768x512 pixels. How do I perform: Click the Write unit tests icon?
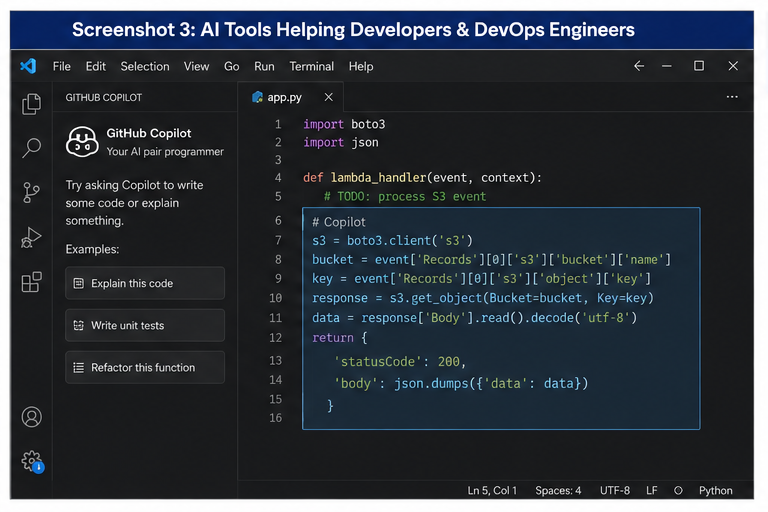pyautogui.click(x=78, y=325)
